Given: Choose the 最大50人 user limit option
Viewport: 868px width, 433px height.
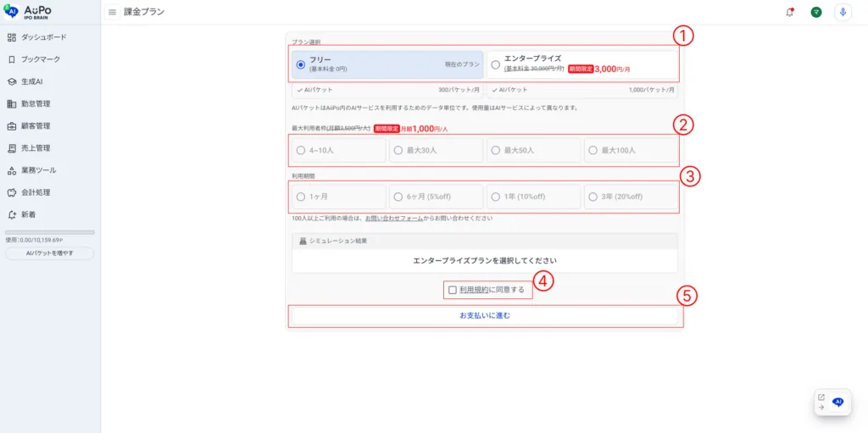Looking at the screenshot, I should [533, 150].
